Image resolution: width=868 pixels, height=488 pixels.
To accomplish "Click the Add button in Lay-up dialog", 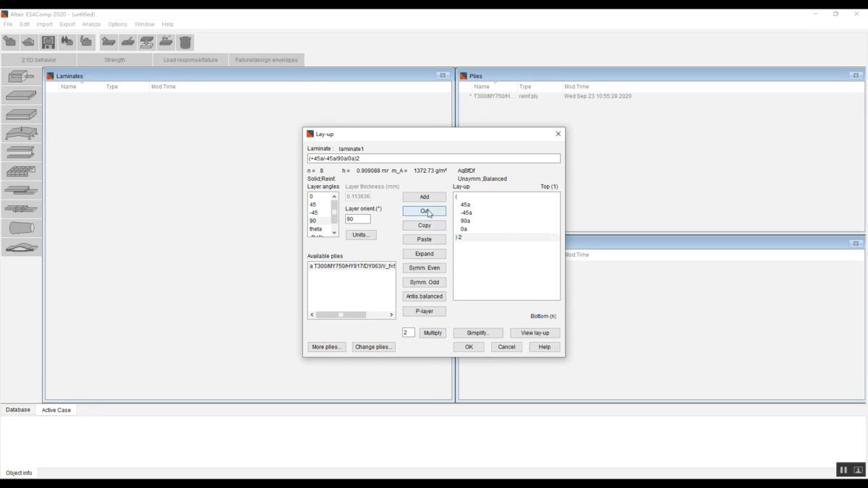I will click(x=425, y=197).
